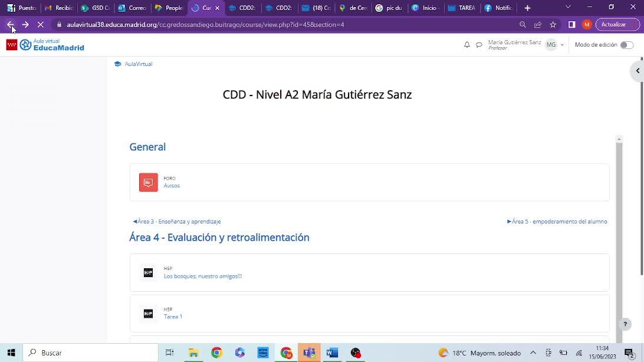Image resolution: width=644 pixels, height=362 pixels.
Task: Switch to the Inicio browser tab
Action: (425, 8)
